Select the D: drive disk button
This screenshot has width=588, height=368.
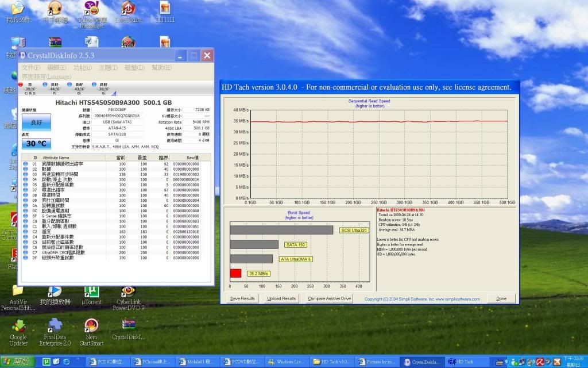pos(77,89)
